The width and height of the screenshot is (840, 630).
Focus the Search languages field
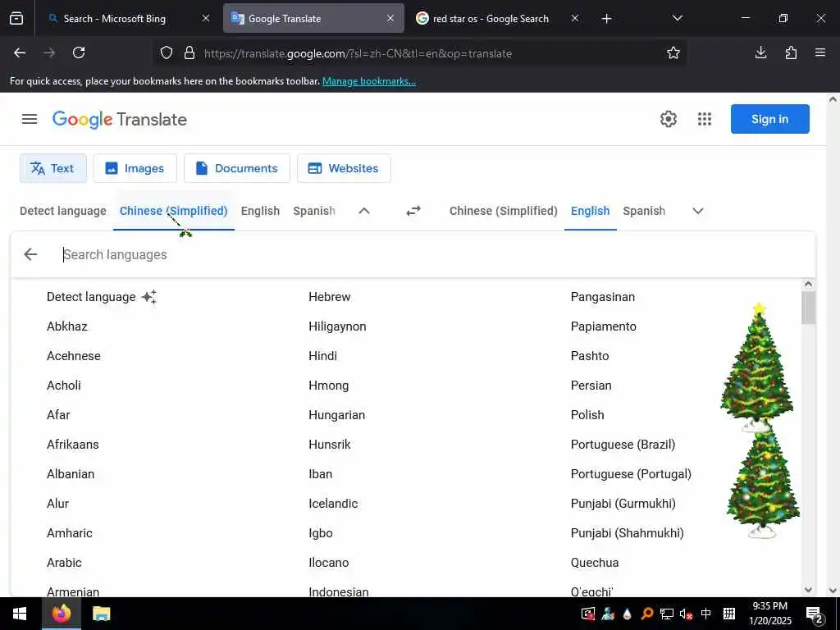428,254
